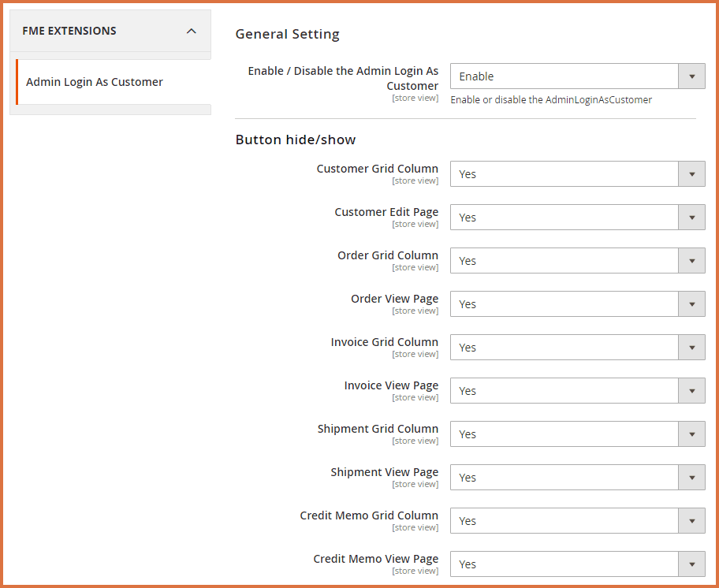
Task: Click arrow on Order Grid Column dropdown
Action: click(691, 261)
